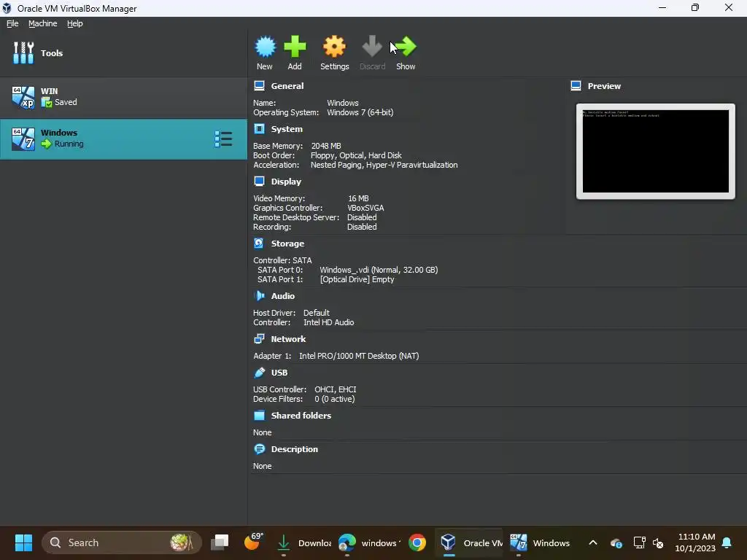Switch to Oracle VM taskbar item
747x560 pixels.
tap(471, 542)
